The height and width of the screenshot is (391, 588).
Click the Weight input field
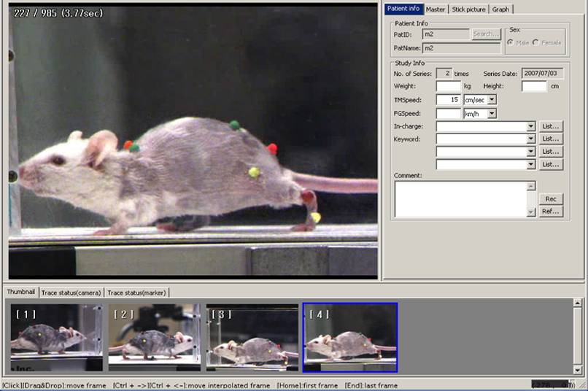pos(449,86)
